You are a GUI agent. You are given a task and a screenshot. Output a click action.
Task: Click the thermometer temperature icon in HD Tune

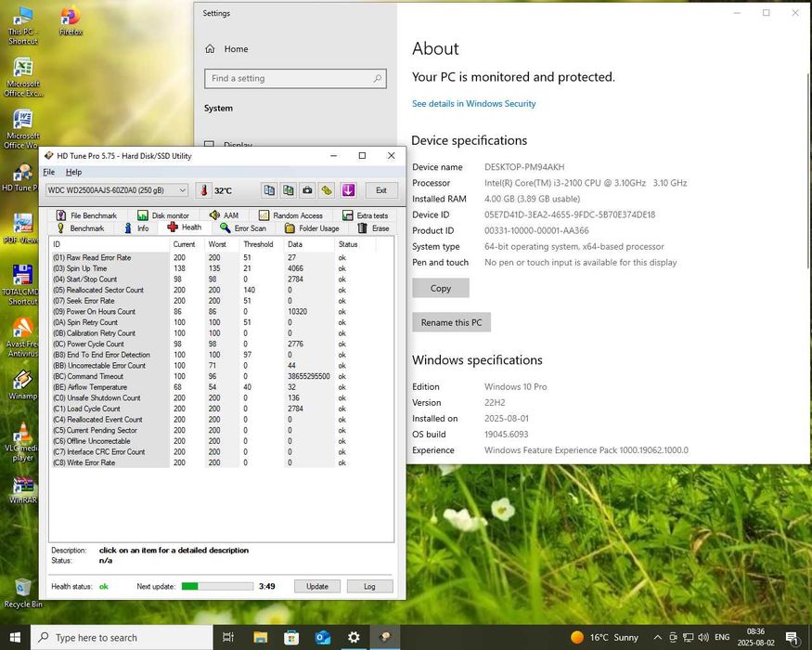tap(204, 190)
